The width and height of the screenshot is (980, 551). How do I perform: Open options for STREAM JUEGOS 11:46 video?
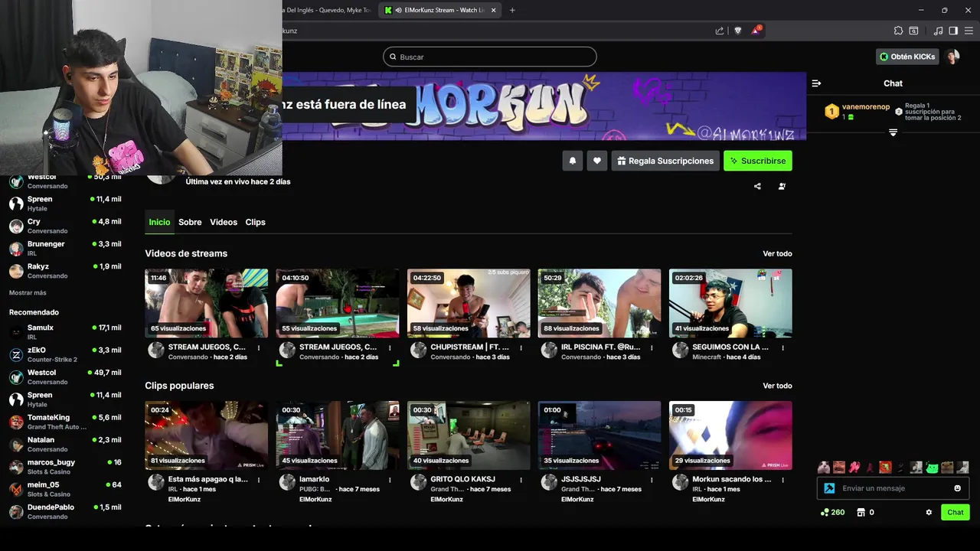coord(259,347)
